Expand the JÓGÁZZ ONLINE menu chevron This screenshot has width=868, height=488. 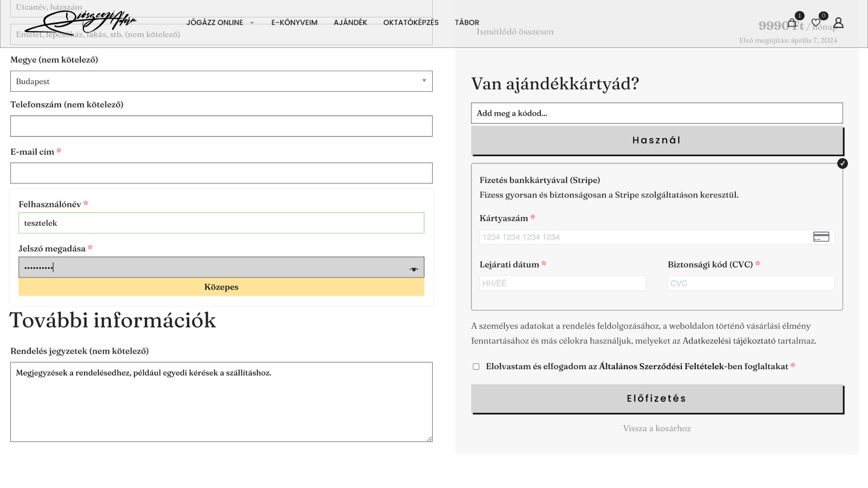252,23
